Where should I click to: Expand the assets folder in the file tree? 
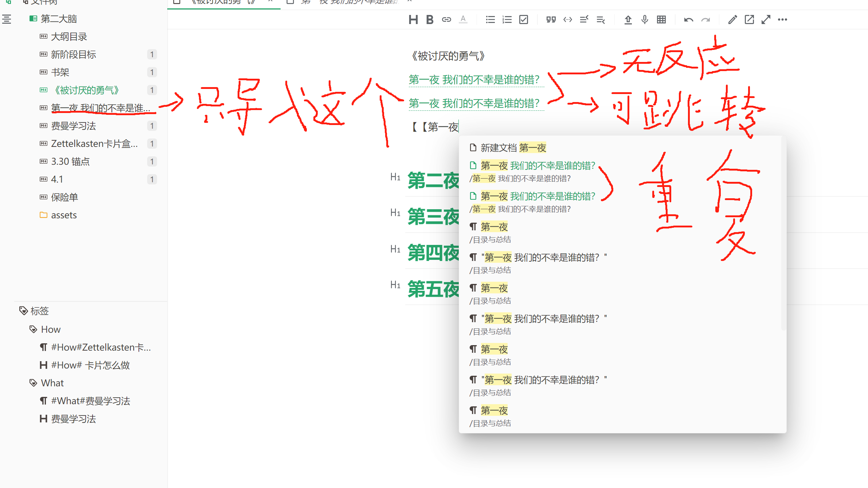[x=64, y=215]
